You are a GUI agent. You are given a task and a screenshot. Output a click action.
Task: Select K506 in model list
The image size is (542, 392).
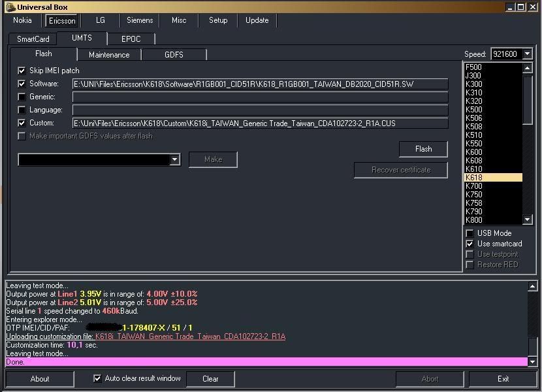point(493,118)
